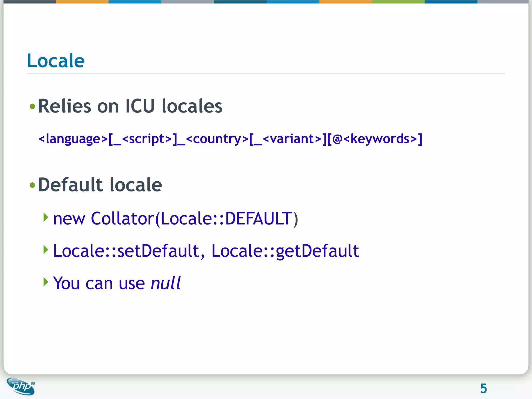This screenshot has width=532, height=399.
Task: Click the 'You can use null' line
Action: pyautogui.click(x=117, y=283)
